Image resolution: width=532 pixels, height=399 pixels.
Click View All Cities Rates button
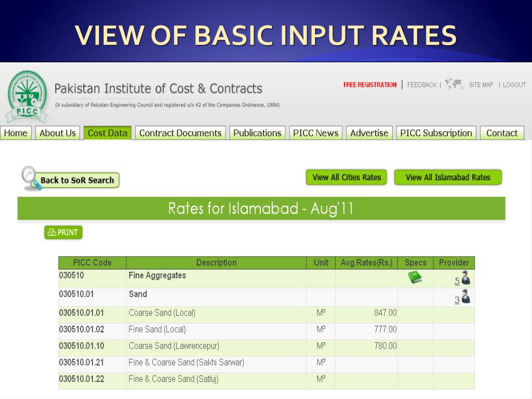pyautogui.click(x=347, y=178)
